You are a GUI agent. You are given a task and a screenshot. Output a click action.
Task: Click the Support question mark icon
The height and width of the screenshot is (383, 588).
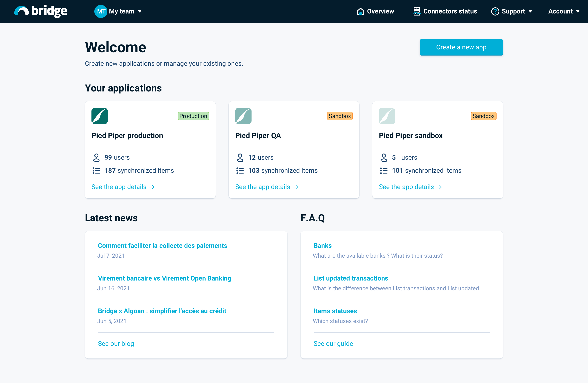495,11
